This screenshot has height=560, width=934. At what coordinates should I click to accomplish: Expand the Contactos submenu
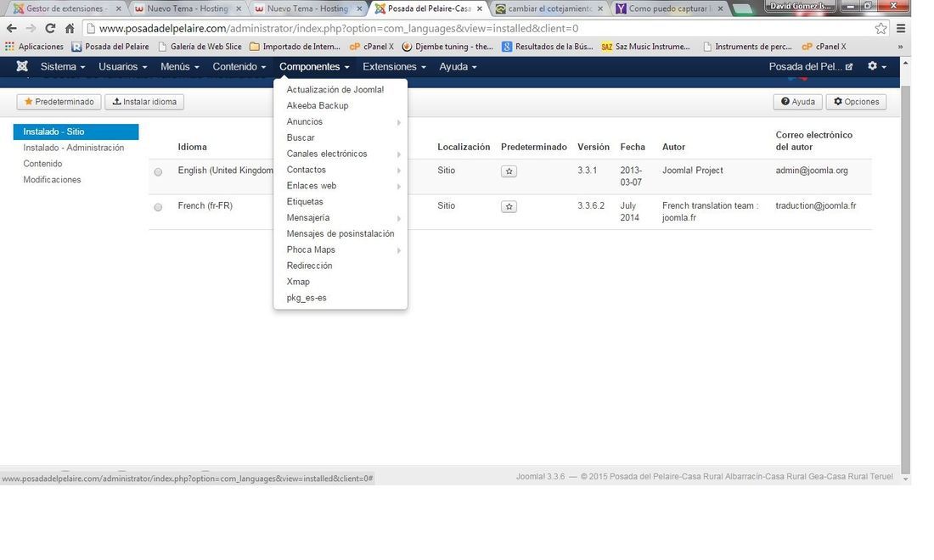coord(340,170)
